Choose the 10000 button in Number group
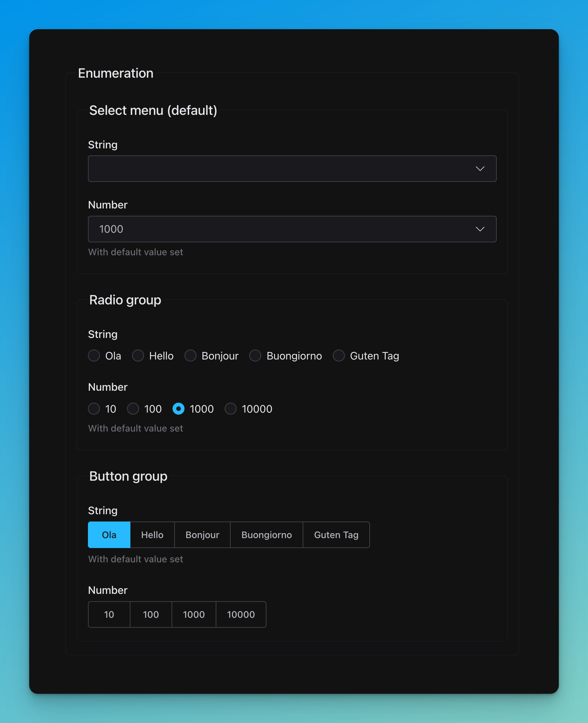Image resolution: width=588 pixels, height=723 pixels. click(241, 614)
